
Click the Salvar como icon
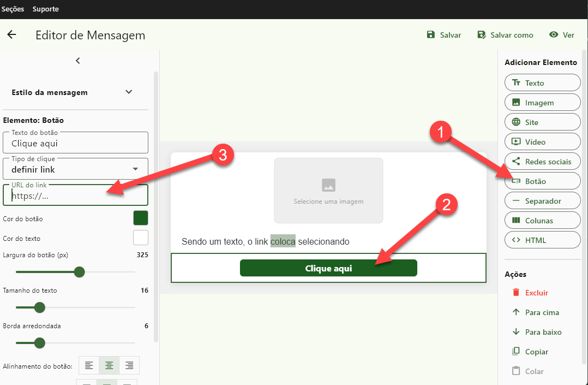tap(482, 35)
